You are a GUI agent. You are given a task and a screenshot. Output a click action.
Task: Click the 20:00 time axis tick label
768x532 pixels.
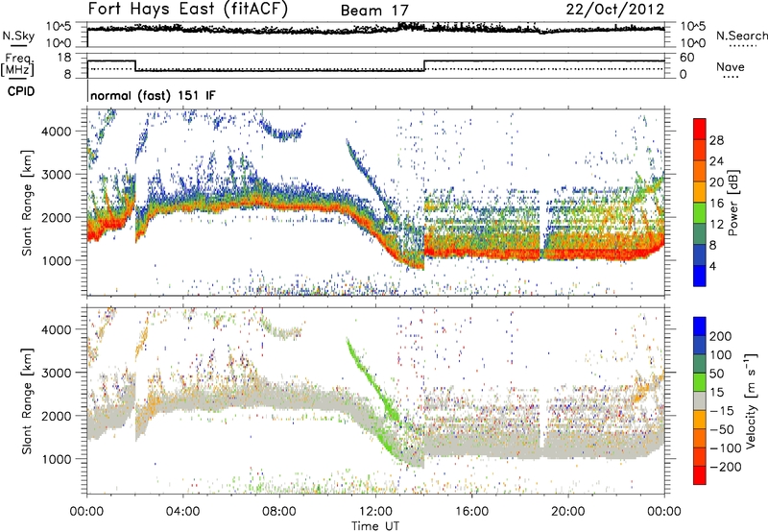tap(568, 511)
